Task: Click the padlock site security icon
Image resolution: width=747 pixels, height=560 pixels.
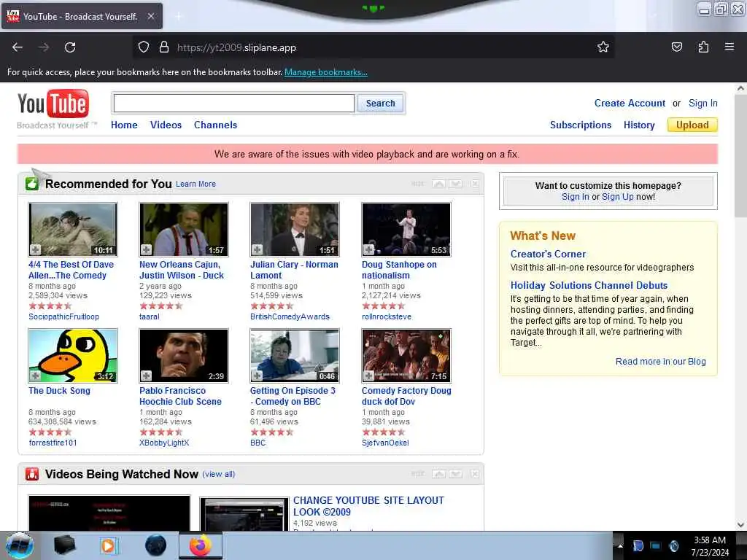Action: tap(164, 47)
